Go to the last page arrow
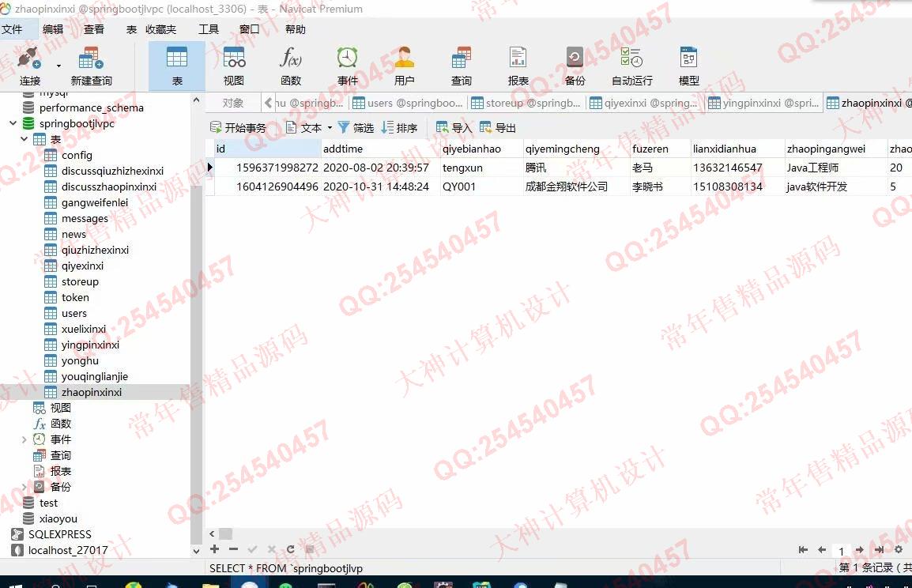Image resolution: width=912 pixels, height=588 pixels. [879, 549]
